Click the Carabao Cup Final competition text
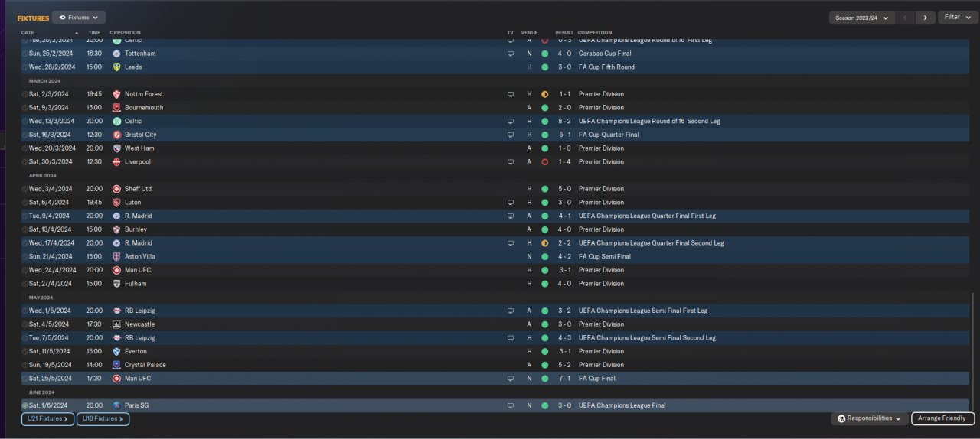 tap(605, 54)
